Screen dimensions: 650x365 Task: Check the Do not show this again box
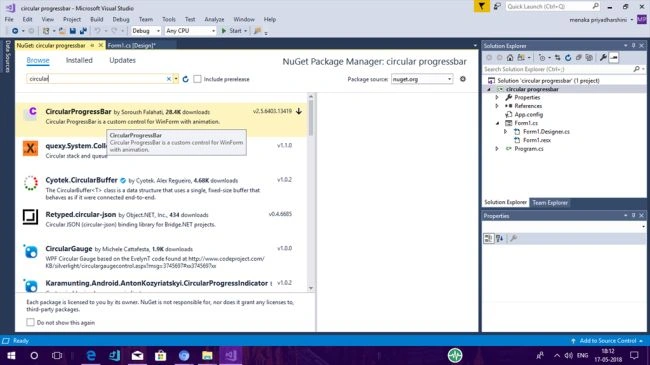pyautogui.click(x=30, y=322)
